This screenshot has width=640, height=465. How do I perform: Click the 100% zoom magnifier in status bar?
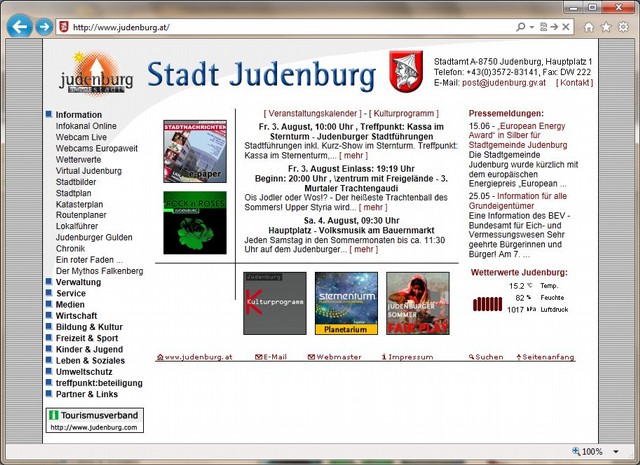pyautogui.click(x=576, y=451)
